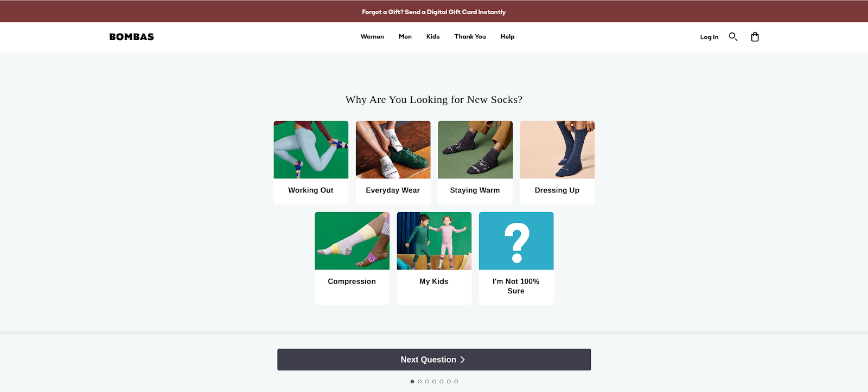Click the digital gift card banner
The height and width of the screenshot is (392, 868).
(x=434, y=11)
